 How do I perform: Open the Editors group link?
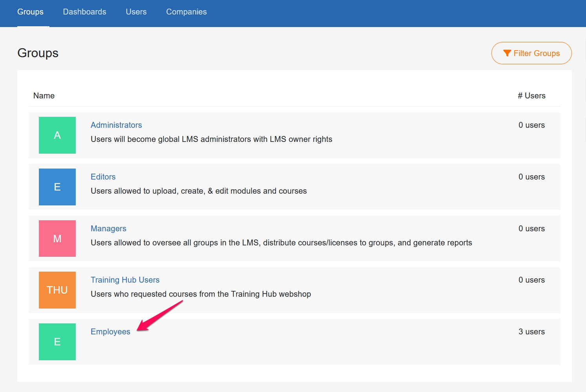103,177
